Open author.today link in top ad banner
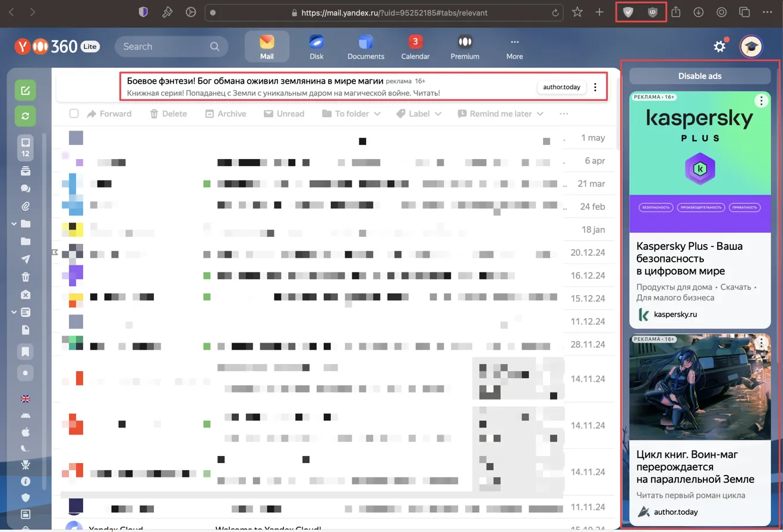 click(561, 87)
